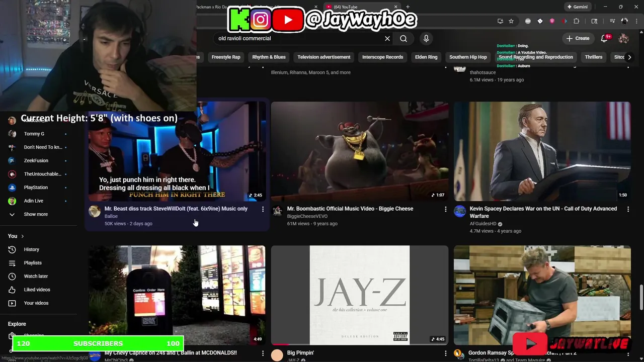This screenshot has width=644, height=362.
Task: Expand the You section chevron
Action: (x=22, y=236)
